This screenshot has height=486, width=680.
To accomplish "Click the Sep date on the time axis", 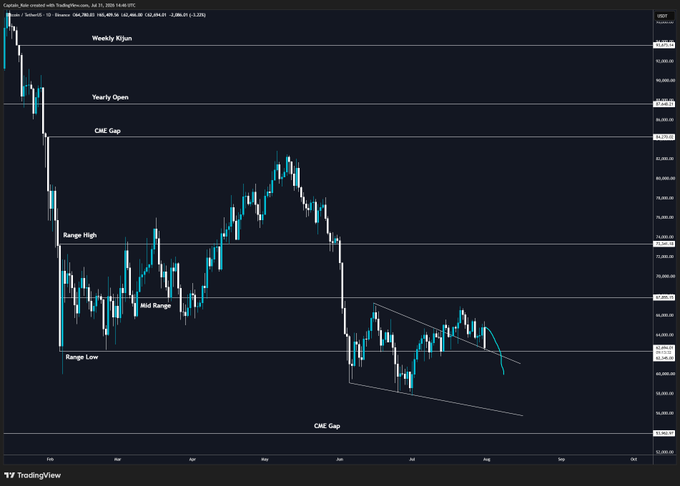I will pos(561,459).
